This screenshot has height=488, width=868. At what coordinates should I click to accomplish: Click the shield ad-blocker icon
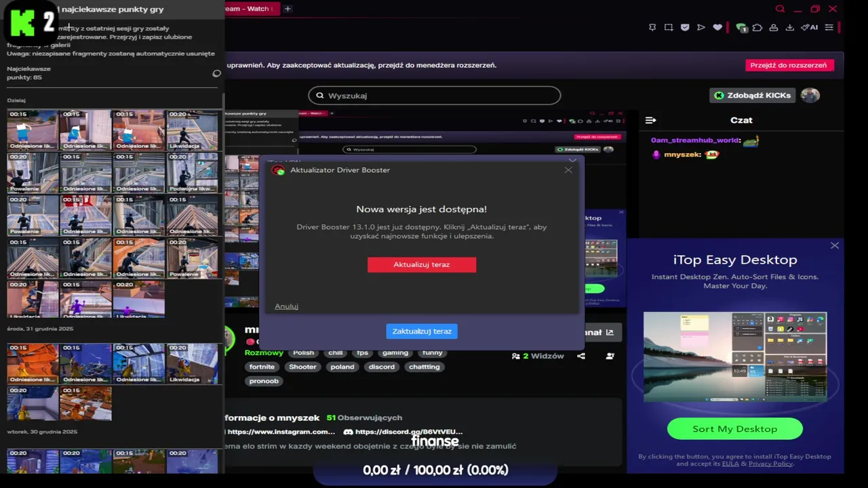click(x=685, y=27)
